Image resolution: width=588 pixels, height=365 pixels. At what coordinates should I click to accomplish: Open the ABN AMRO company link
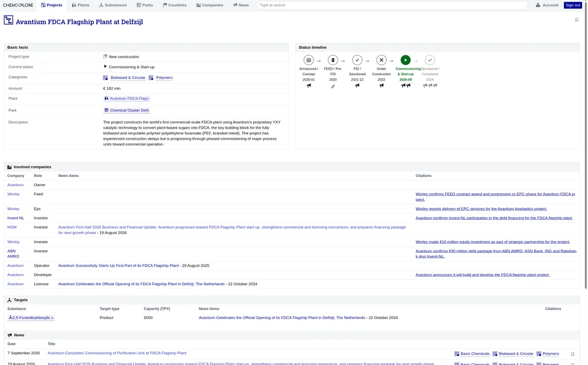point(13,254)
